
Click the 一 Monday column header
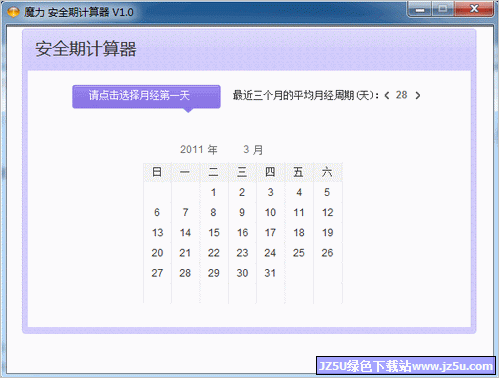(x=185, y=172)
